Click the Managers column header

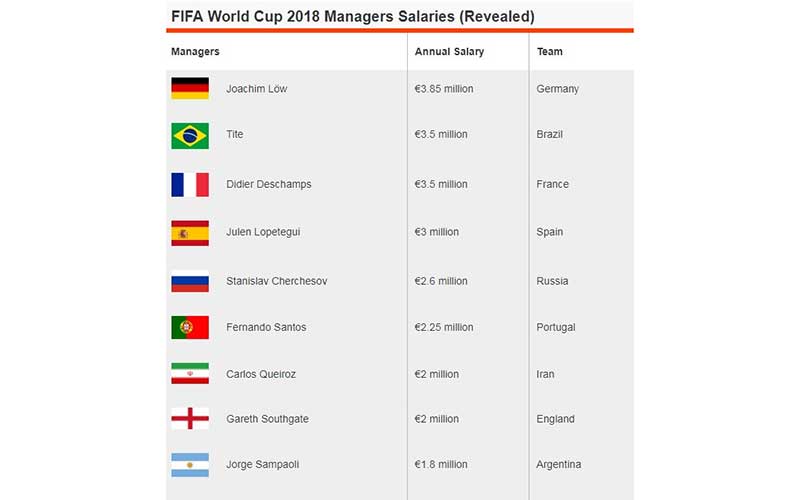pyautogui.click(x=196, y=51)
